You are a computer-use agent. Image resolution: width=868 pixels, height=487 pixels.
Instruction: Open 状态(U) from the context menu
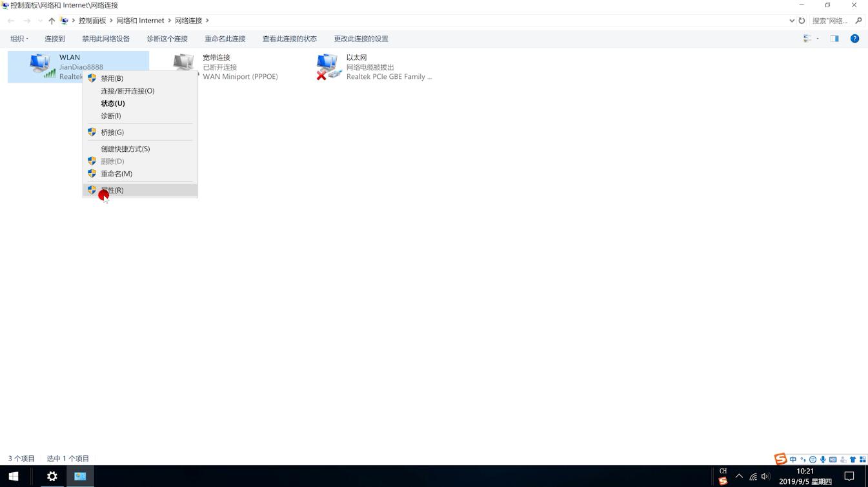click(140, 103)
